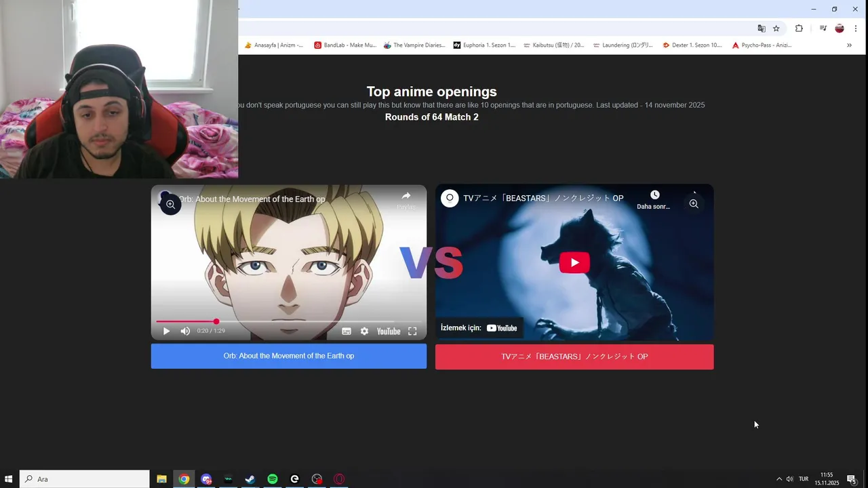Click the play button on Orb video
868x488 pixels.
point(166,331)
